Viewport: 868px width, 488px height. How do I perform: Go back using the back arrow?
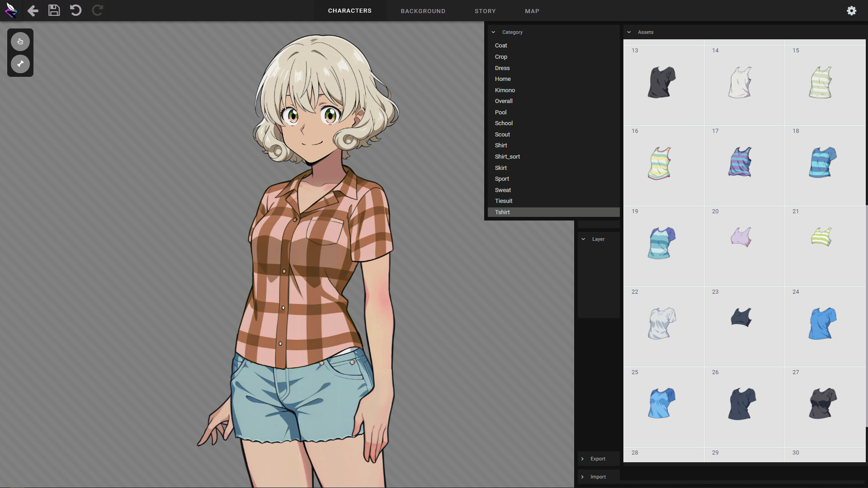click(x=32, y=10)
